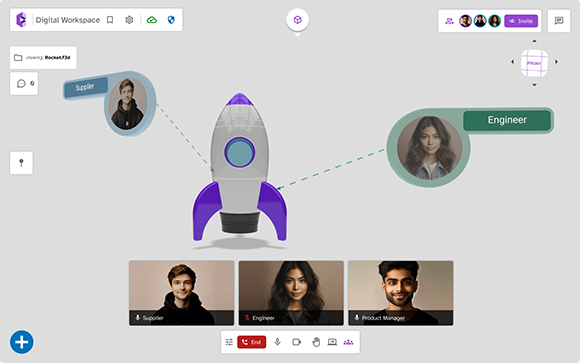Select the Product Manager video tile
The width and height of the screenshot is (580, 363).
point(401,293)
